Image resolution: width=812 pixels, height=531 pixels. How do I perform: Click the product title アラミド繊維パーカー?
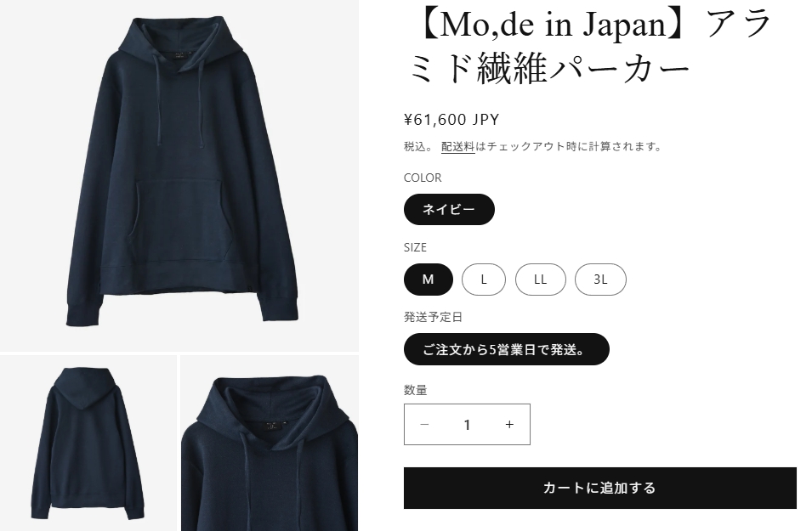click(x=590, y=46)
